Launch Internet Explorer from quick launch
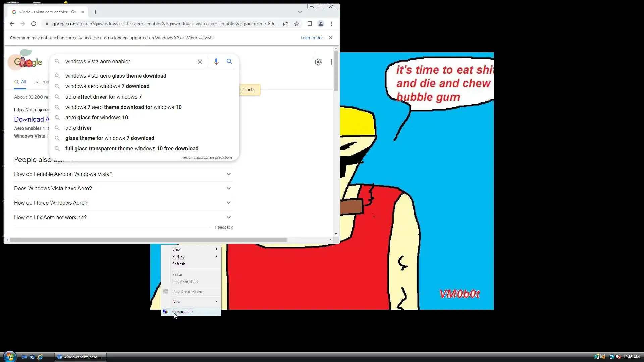This screenshot has height=362, width=644. 40,357
